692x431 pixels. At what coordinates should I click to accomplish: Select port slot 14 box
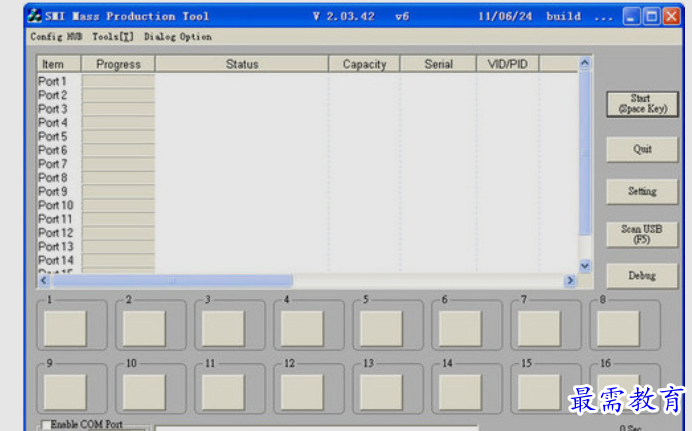tap(460, 392)
